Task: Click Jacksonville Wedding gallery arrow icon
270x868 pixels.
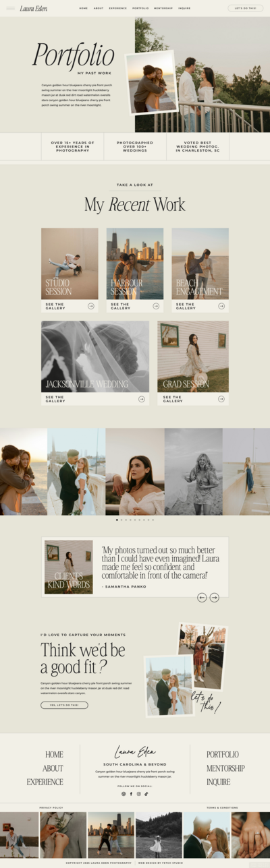Action: tap(142, 399)
